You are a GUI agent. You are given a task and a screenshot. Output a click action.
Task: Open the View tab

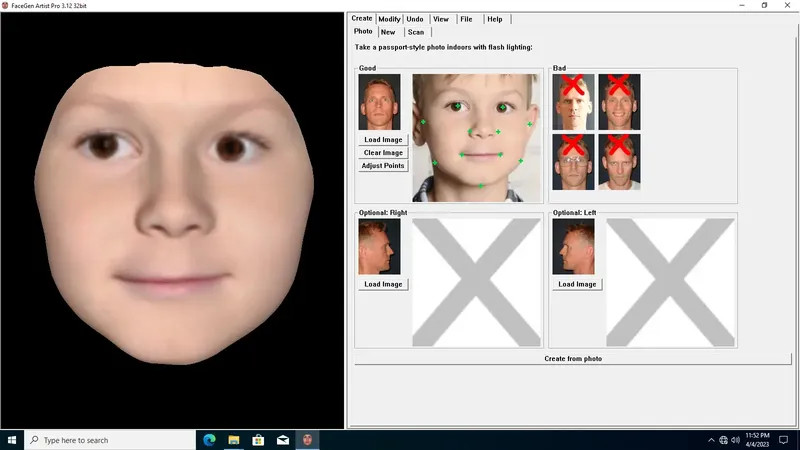pyautogui.click(x=441, y=19)
